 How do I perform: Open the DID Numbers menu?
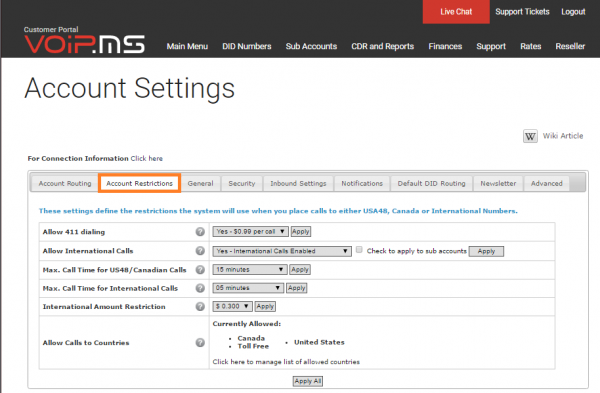[x=247, y=46]
